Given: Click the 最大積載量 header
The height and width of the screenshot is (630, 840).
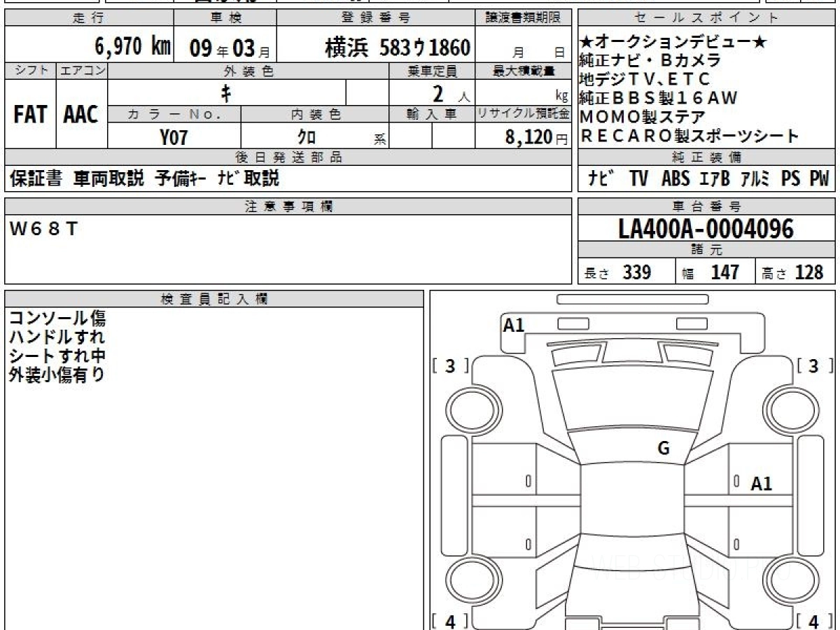Looking at the screenshot, I should point(524,71).
